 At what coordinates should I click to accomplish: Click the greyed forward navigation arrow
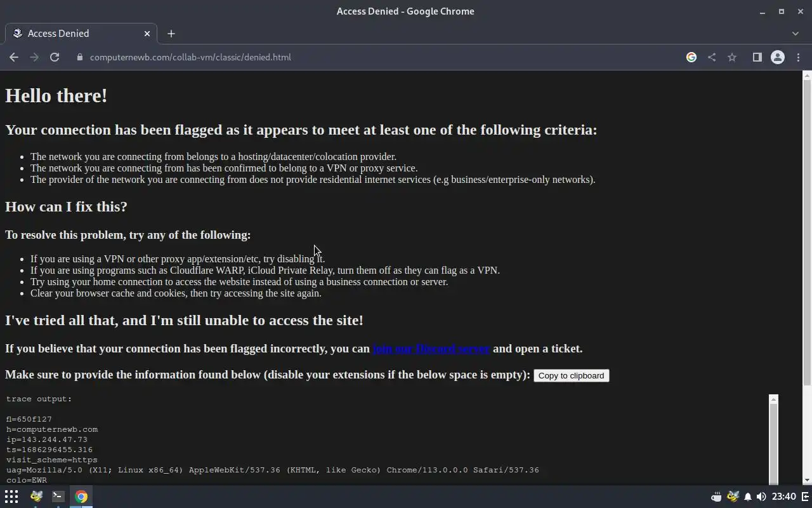pyautogui.click(x=34, y=57)
